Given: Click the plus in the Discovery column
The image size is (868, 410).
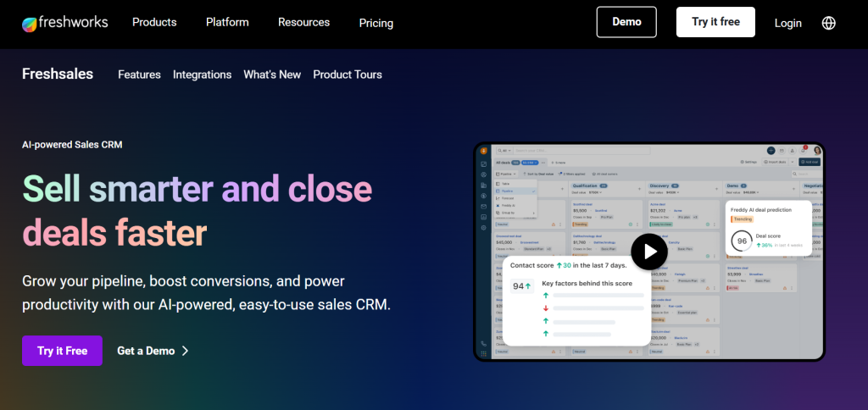Looking at the screenshot, I should point(716,189).
